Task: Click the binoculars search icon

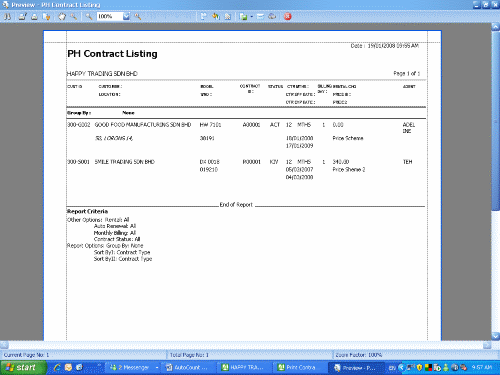Action: point(7,16)
